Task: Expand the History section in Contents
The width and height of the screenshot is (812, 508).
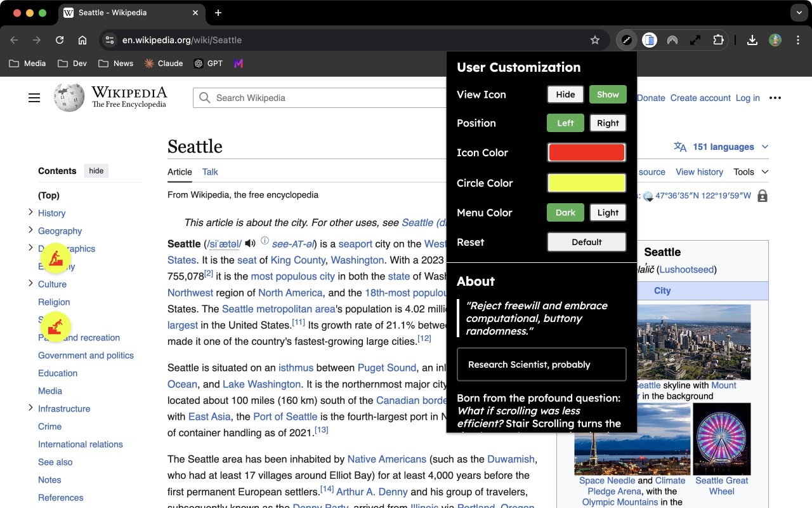Action: coord(30,212)
